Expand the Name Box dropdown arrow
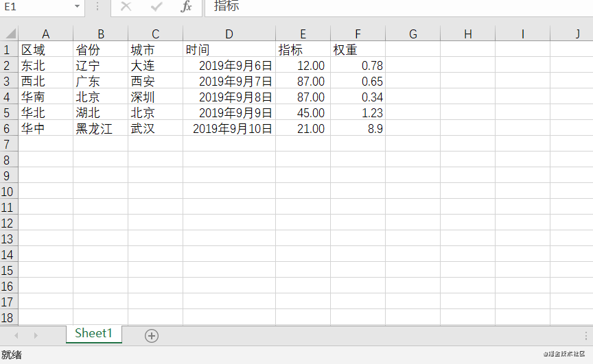This screenshot has width=593, height=364. pos(77,6)
